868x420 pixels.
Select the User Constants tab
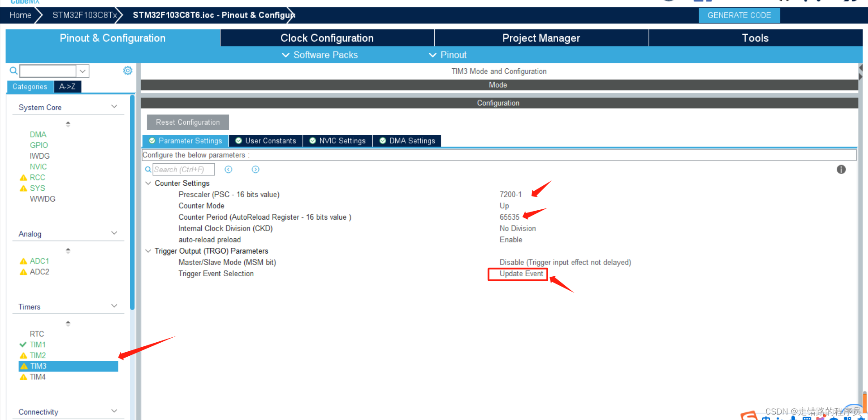tap(266, 141)
